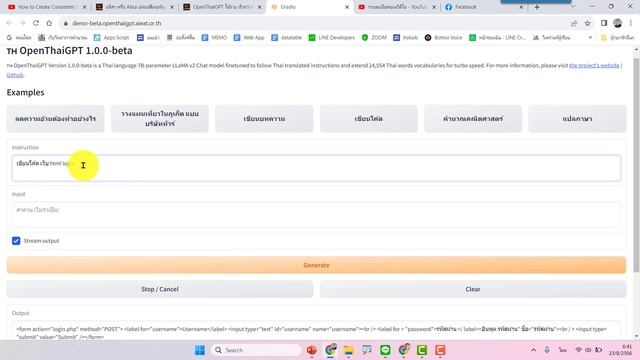
Task: Select the Gradio tab
Action: [308, 7]
